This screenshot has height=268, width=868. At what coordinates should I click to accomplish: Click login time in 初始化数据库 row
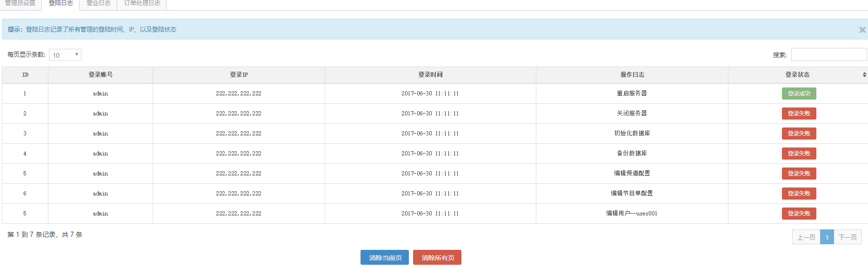tap(430, 134)
